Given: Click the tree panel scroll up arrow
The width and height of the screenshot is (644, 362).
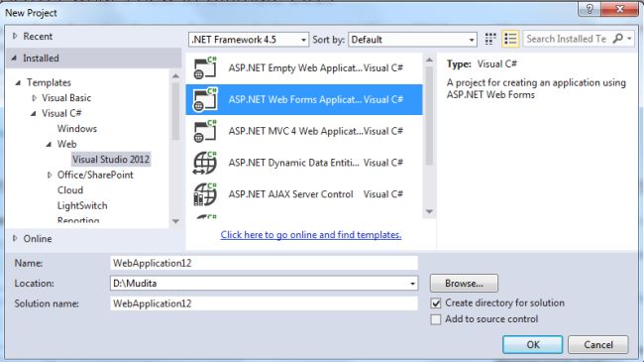Looking at the screenshot, I should click(x=175, y=76).
